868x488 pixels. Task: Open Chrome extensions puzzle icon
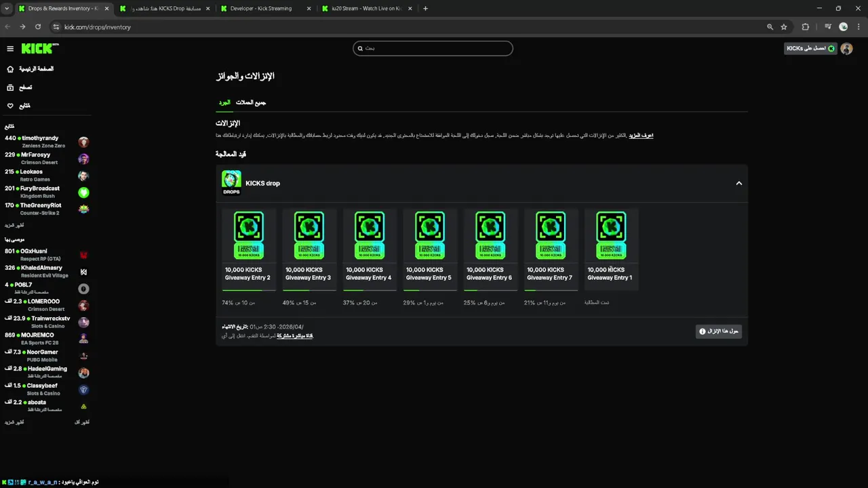(806, 27)
